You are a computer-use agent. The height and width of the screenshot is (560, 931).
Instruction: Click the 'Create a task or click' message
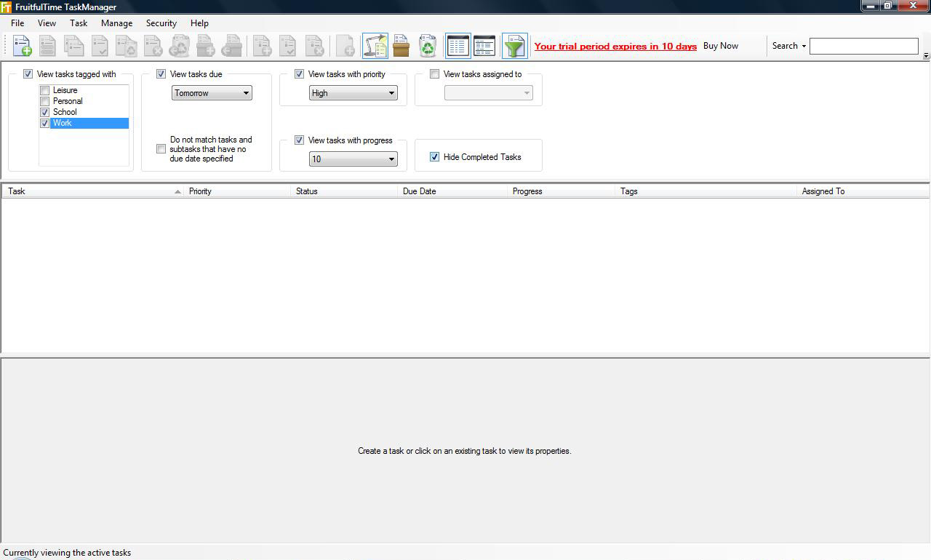coord(465,451)
